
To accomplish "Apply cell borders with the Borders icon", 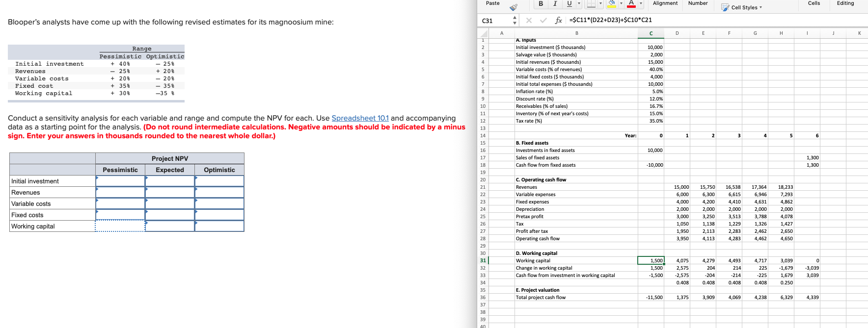I will (x=591, y=3).
